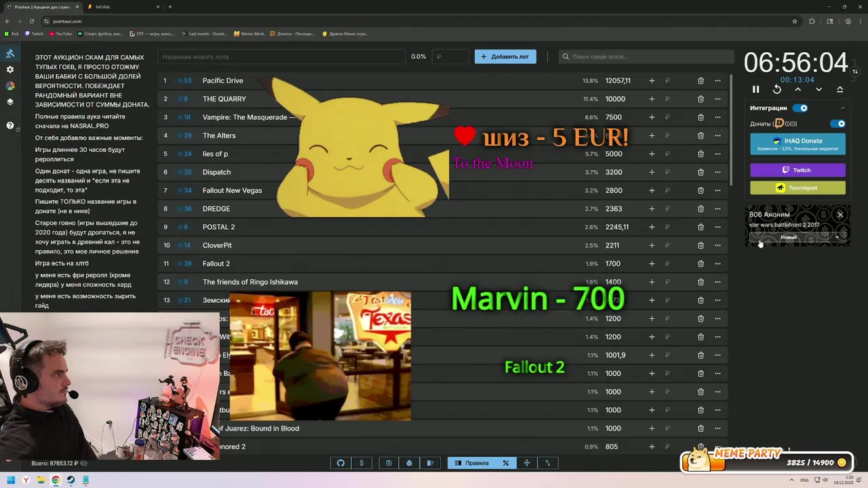
Task: Click the Новый button on donation card
Action: [789, 237]
